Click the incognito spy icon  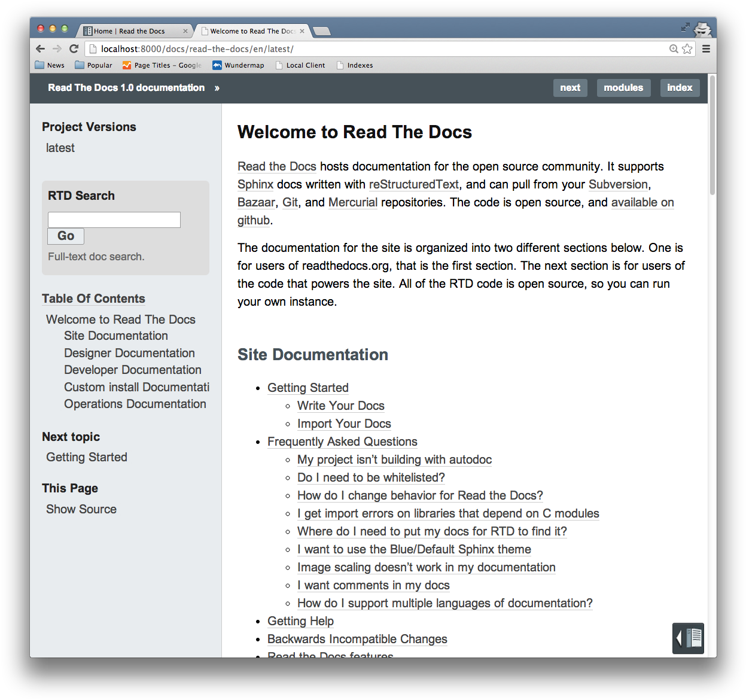(701, 29)
